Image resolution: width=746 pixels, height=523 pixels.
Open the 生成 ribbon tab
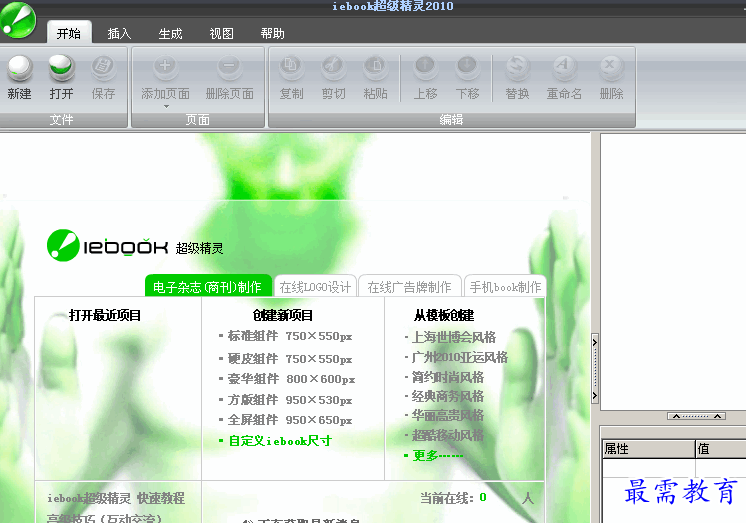coord(170,33)
